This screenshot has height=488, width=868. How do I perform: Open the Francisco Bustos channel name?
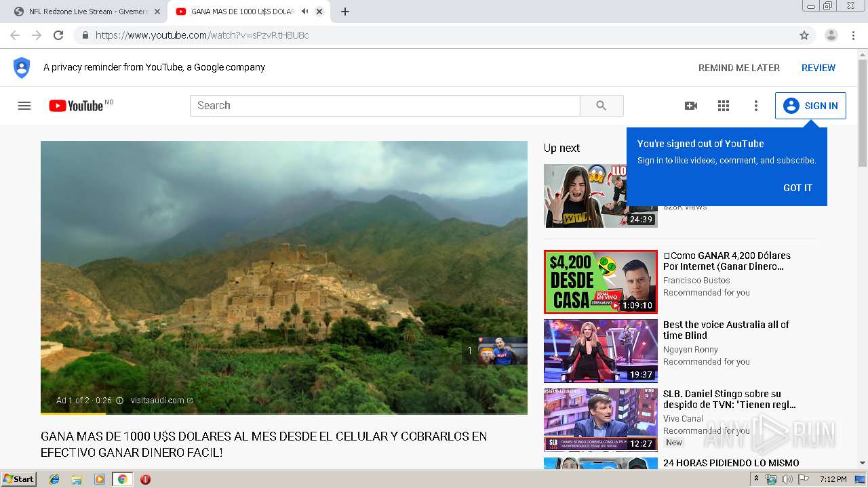tap(696, 281)
